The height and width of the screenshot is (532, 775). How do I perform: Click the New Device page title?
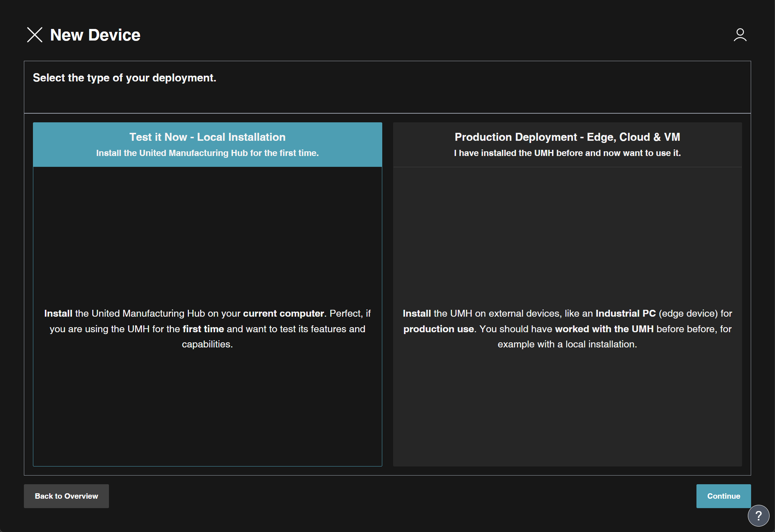click(x=95, y=35)
